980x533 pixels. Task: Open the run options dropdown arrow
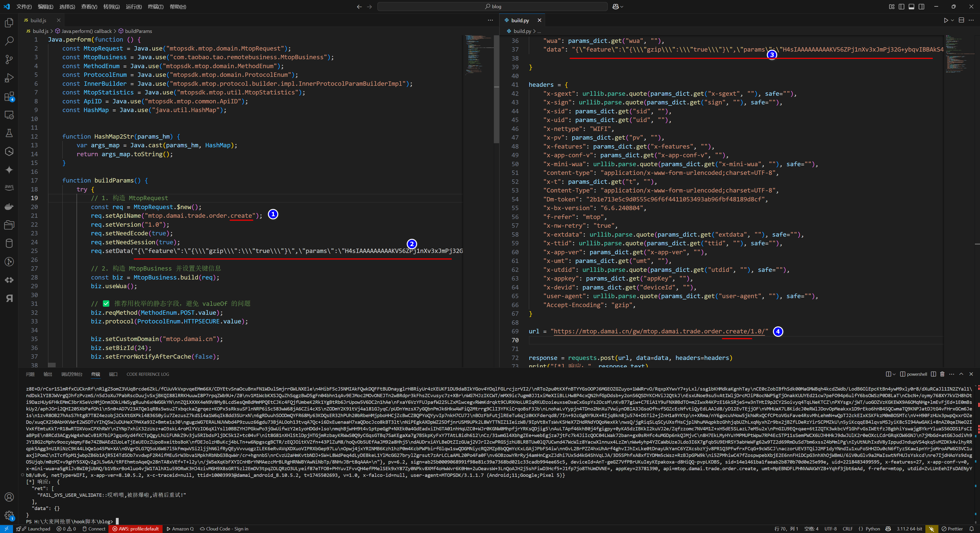point(952,20)
